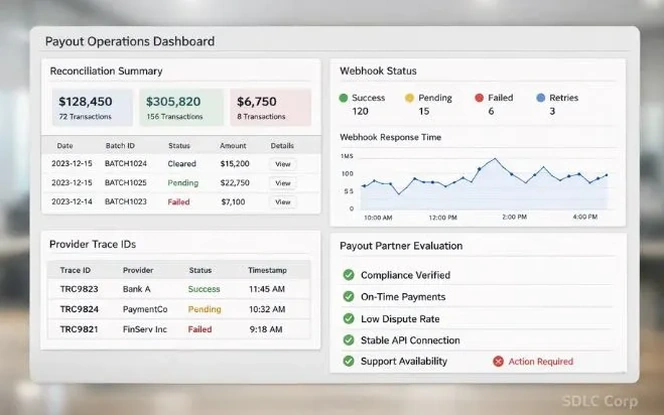Click the peak point on response time chart

(495, 159)
